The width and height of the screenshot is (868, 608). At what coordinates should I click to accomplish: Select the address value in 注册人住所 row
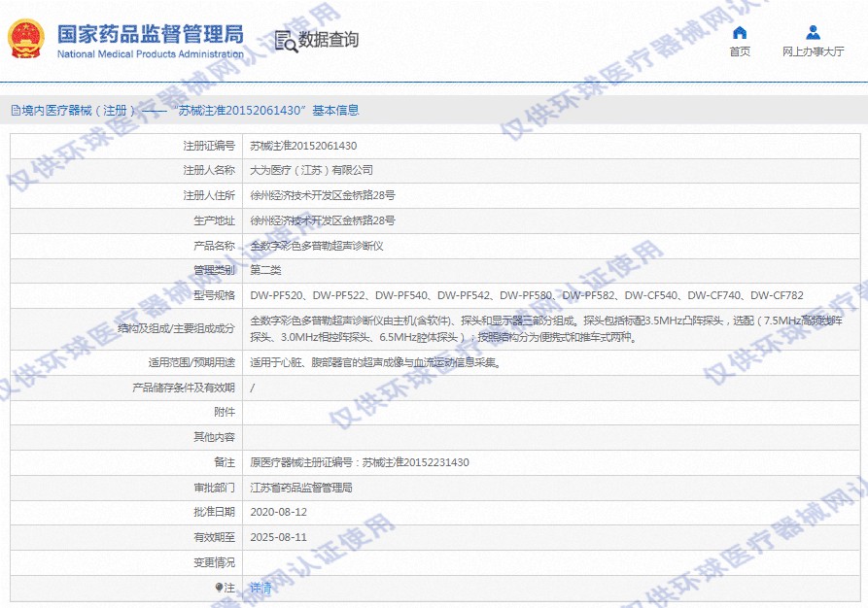(x=323, y=195)
